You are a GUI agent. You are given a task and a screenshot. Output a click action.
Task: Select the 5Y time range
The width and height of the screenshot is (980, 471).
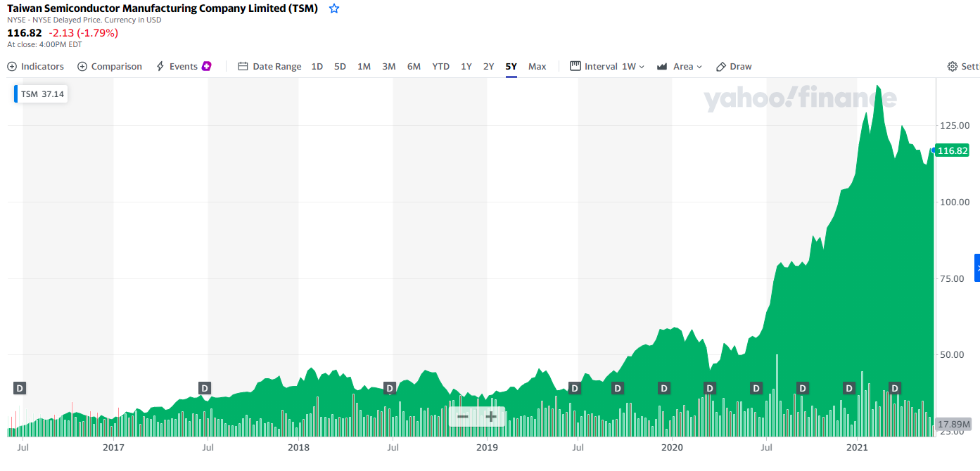[x=511, y=66]
